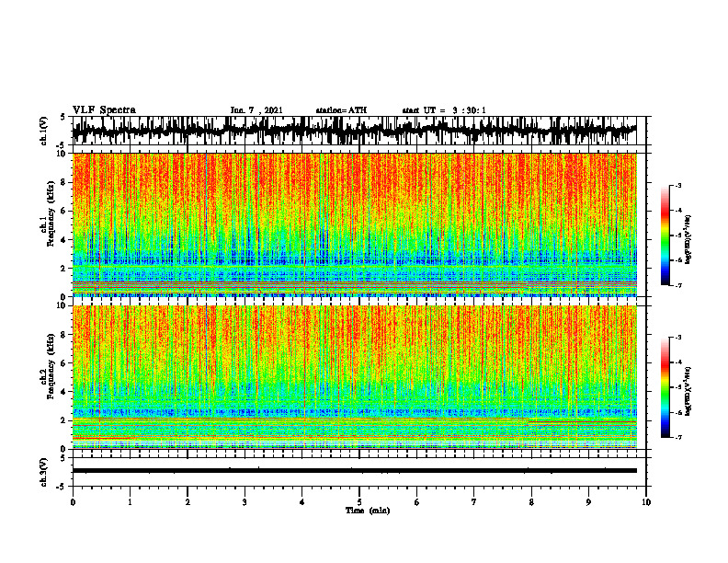
Task: Click the '4' kHz tick of ch.2 spectrogram
Action: pyautogui.click(x=64, y=392)
